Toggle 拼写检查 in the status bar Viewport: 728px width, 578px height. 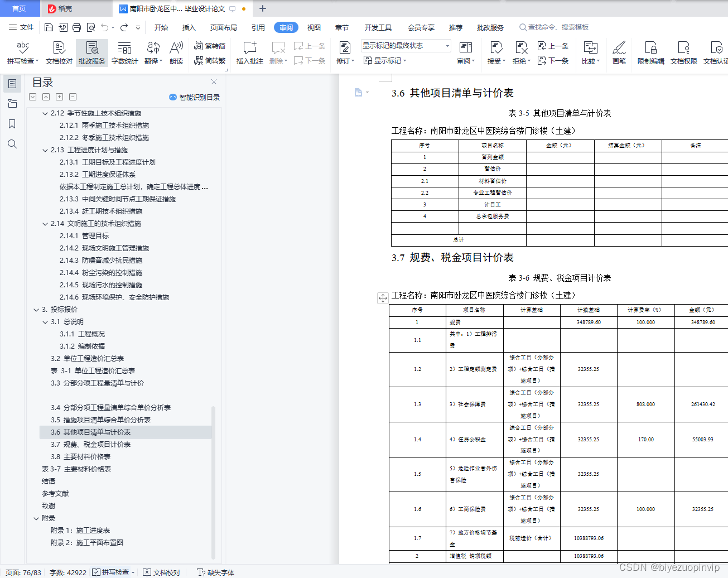[111, 572]
